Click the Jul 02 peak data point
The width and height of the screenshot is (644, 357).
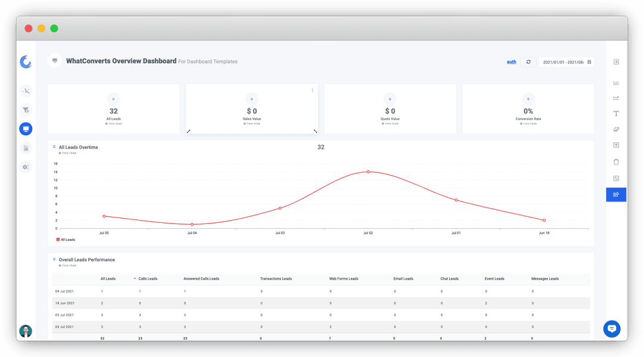368,172
